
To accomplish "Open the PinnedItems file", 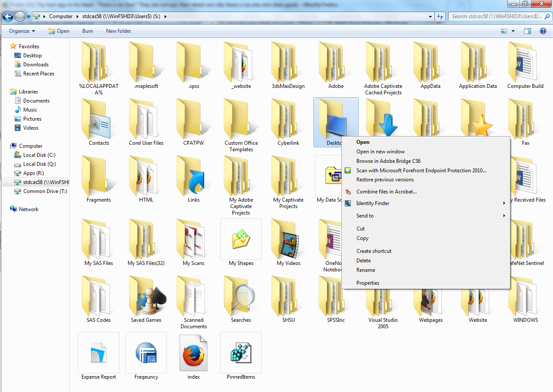I will click(241, 352).
